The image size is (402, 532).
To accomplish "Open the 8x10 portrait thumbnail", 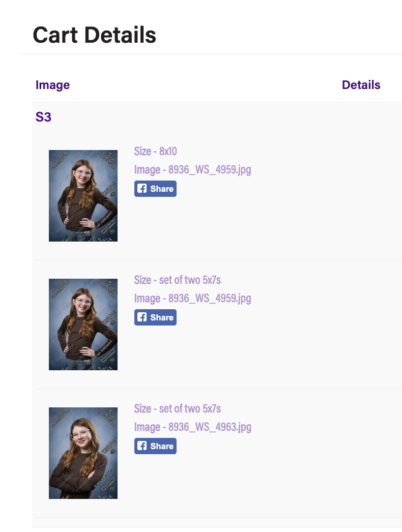I will [x=83, y=196].
